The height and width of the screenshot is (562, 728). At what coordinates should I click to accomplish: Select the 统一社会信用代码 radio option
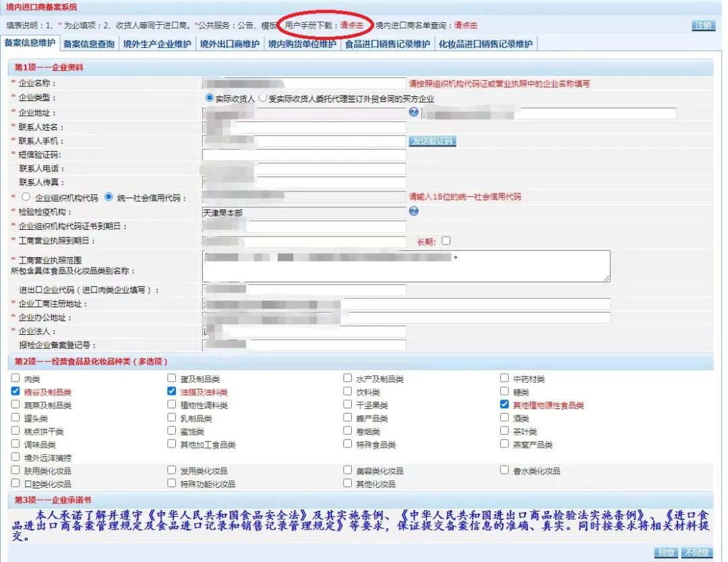click(109, 197)
